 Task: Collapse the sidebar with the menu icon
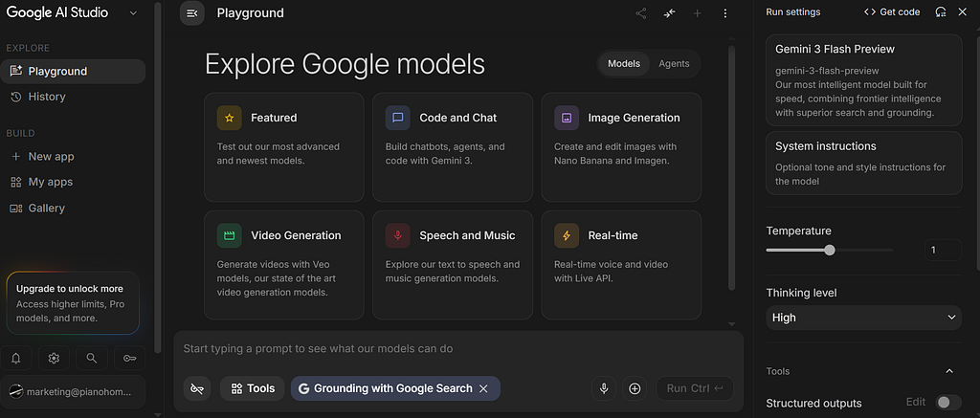click(191, 13)
